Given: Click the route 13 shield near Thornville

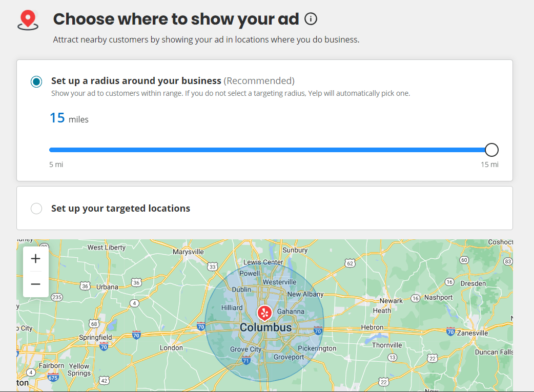Looking at the screenshot, I should [393, 357].
